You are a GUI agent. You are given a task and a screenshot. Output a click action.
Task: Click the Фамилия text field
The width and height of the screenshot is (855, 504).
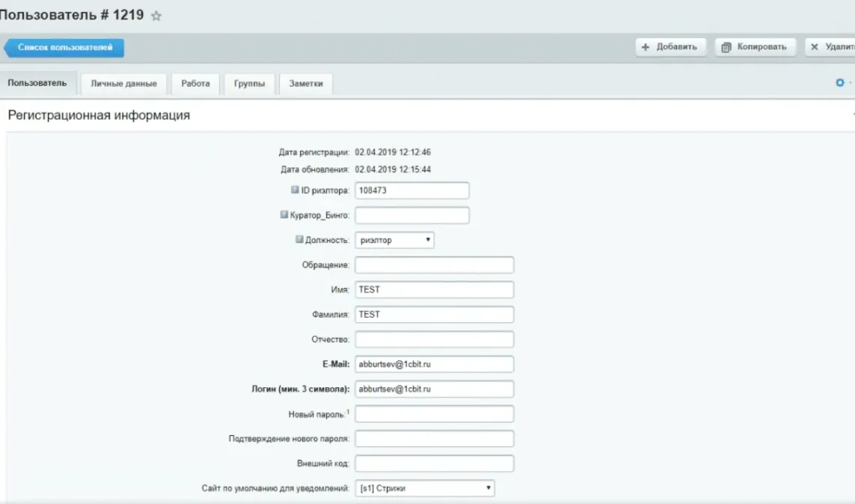[x=434, y=315]
